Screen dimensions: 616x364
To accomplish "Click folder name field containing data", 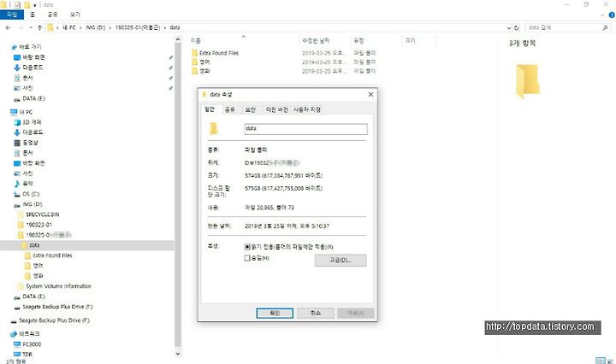I will (305, 129).
